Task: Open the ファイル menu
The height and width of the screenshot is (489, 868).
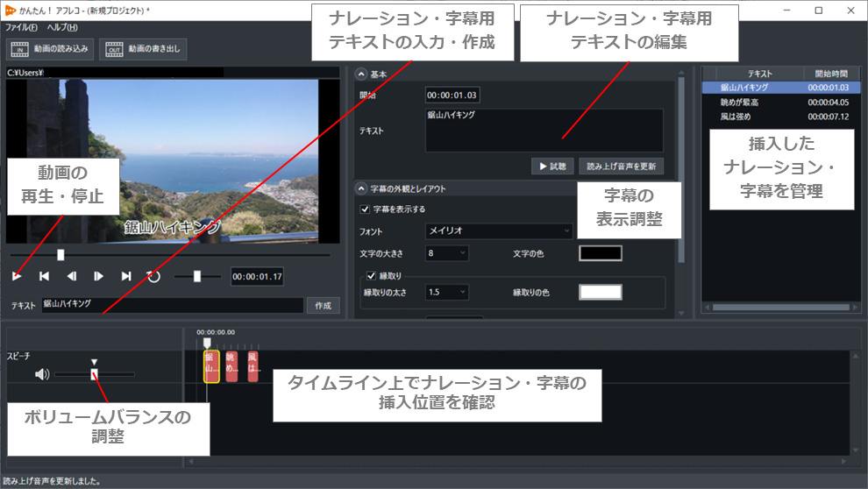Action: tap(21, 28)
